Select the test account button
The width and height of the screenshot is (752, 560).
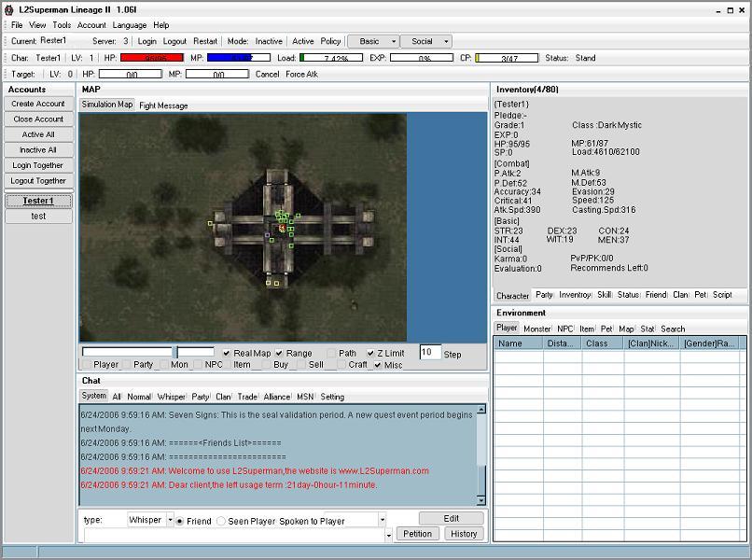pos(38,217)
